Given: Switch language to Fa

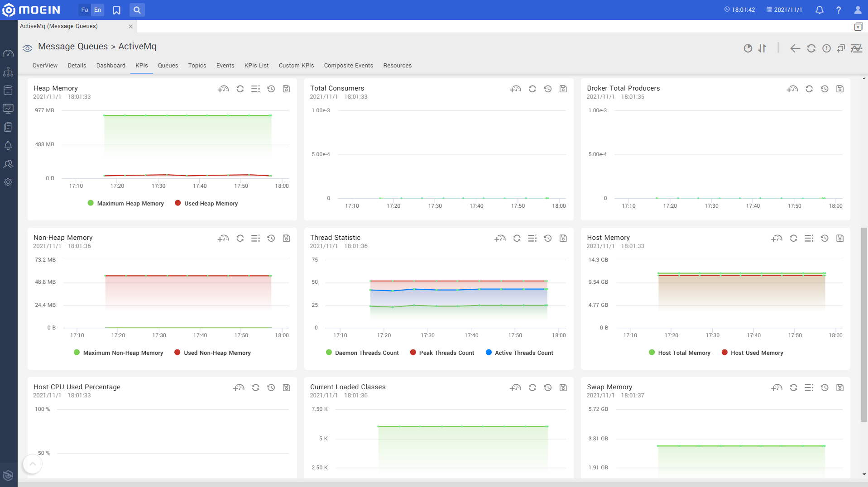Looking at the screenshot, I should click(85, 10).
